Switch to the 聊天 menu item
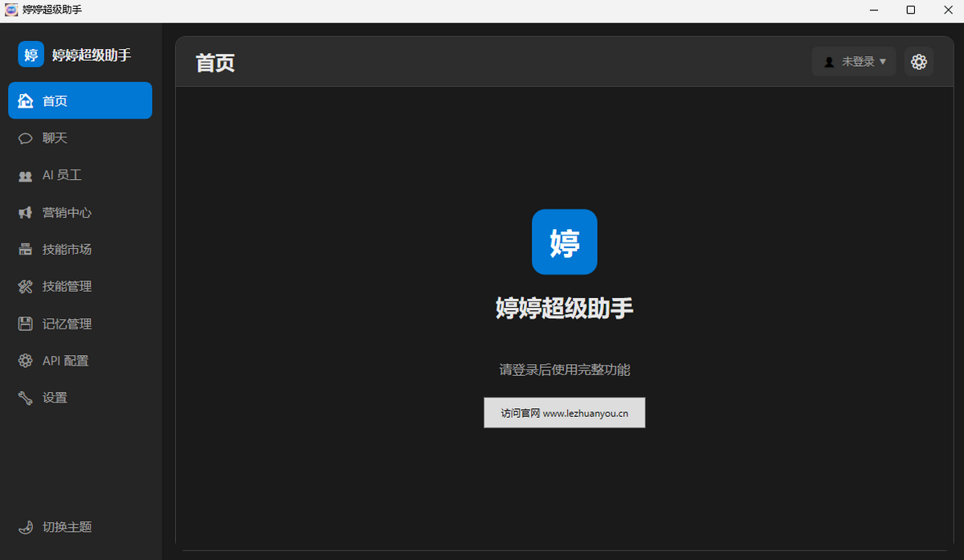 coord(80,138)
